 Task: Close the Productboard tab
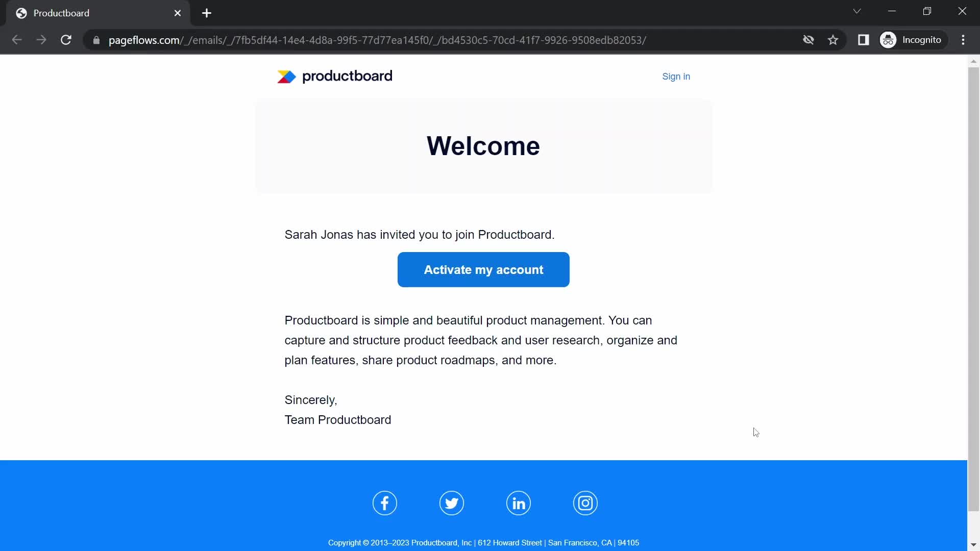coord(178,13)
